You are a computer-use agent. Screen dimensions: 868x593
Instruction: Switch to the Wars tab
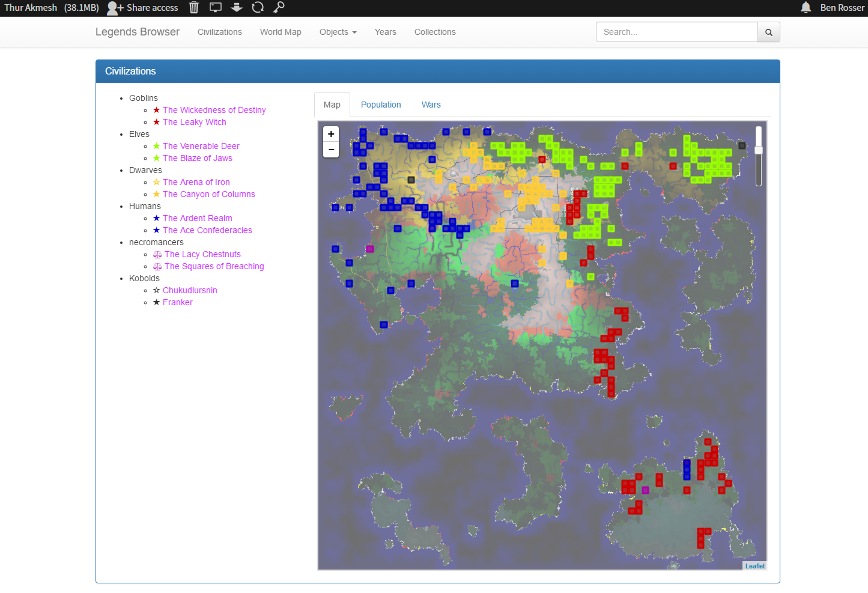click(431, 105)
